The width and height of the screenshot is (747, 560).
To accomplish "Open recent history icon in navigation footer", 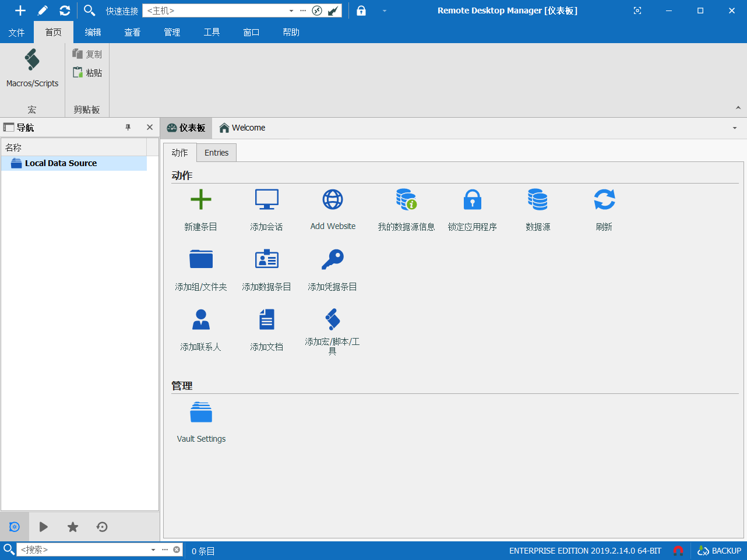I will pos(102,527).
